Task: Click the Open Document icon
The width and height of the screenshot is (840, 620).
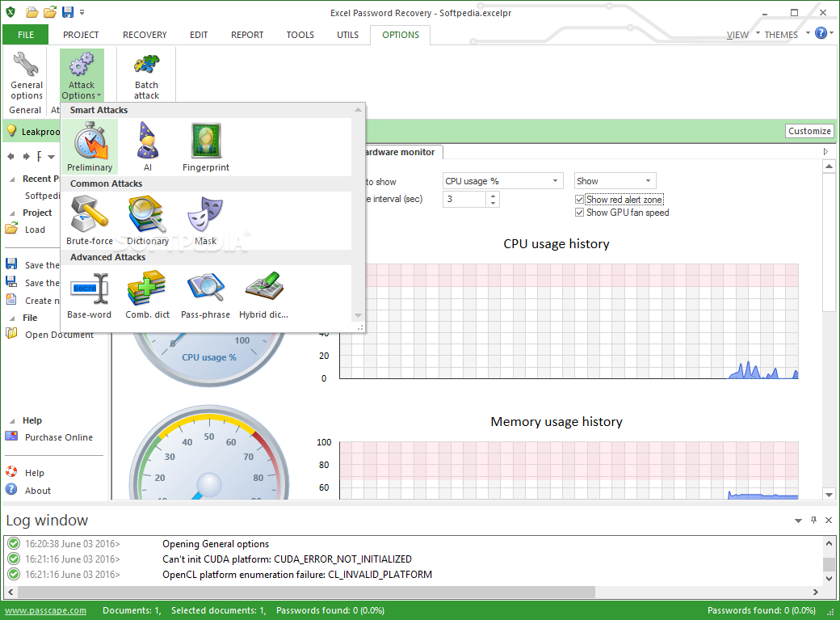Action: click(x=11, y=334)
